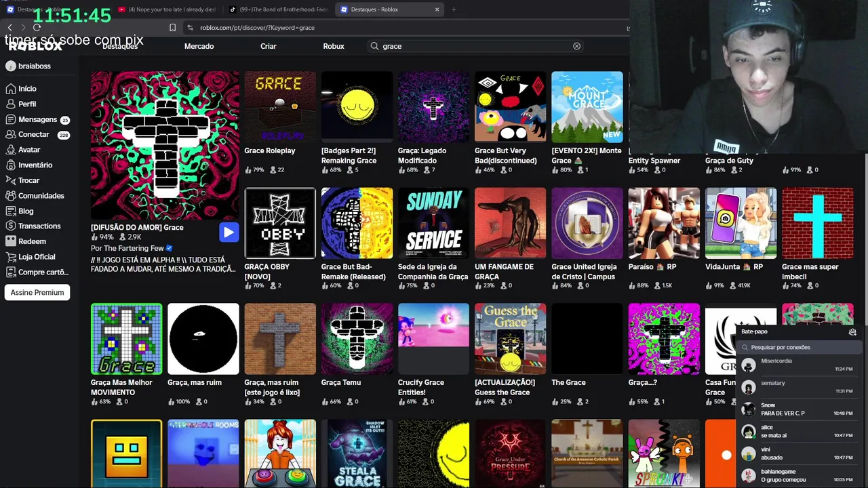
Task: Open the Loja Oficial sidebar item
Action: [x=31, y=257]
